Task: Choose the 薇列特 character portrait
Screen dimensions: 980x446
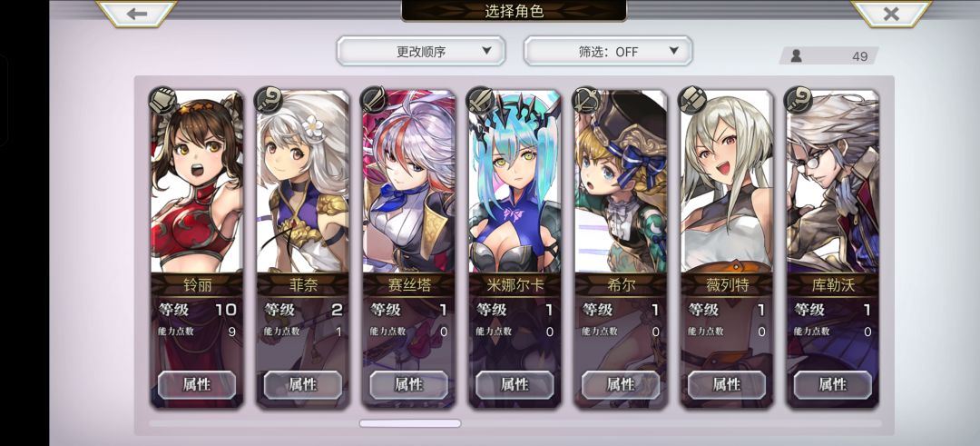Action: point(726,182)
